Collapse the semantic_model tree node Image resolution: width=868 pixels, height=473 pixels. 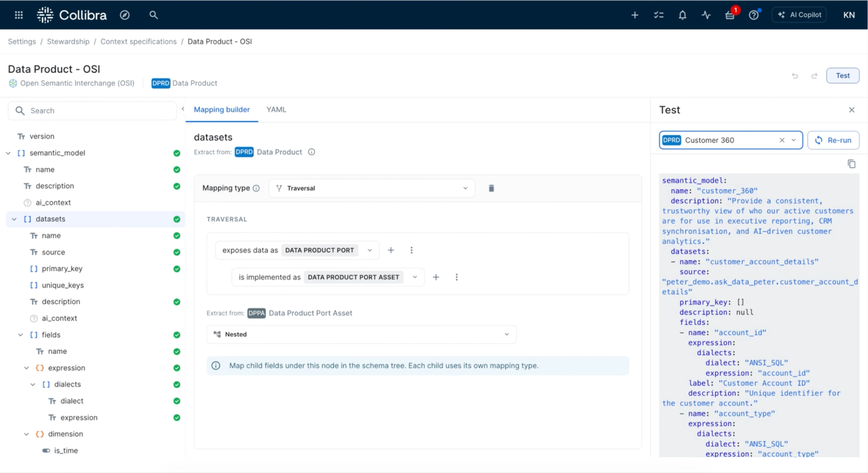click(8, 153)
